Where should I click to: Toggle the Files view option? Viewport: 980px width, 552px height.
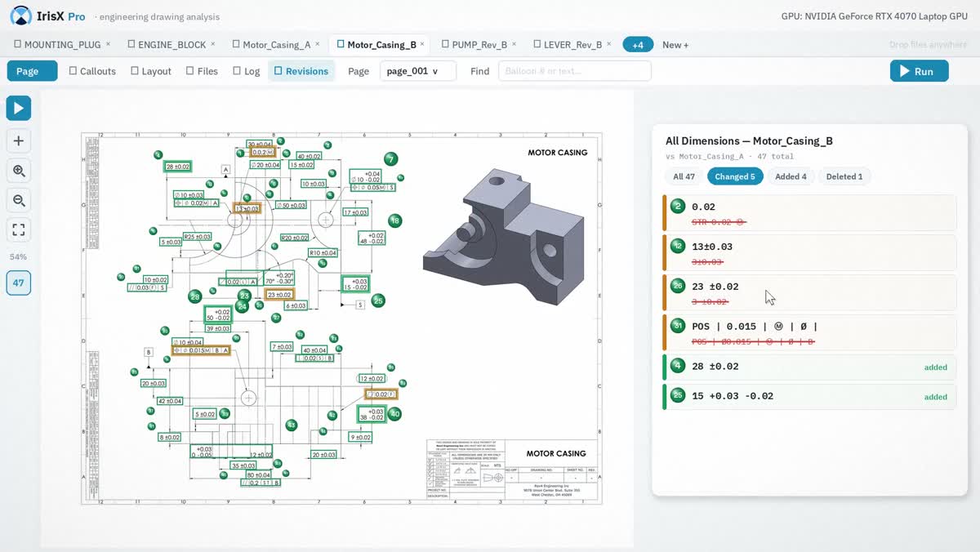tap(202, 71)
